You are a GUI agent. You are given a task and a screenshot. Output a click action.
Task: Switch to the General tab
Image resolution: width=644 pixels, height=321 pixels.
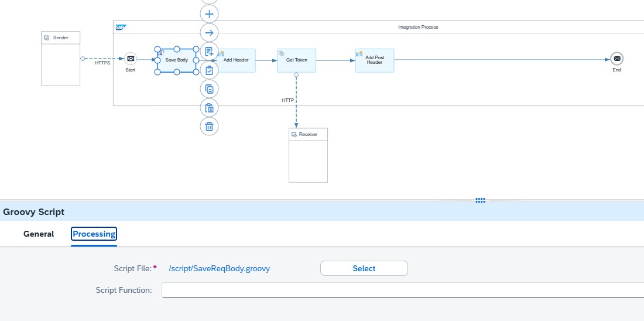tap(39, 234)
